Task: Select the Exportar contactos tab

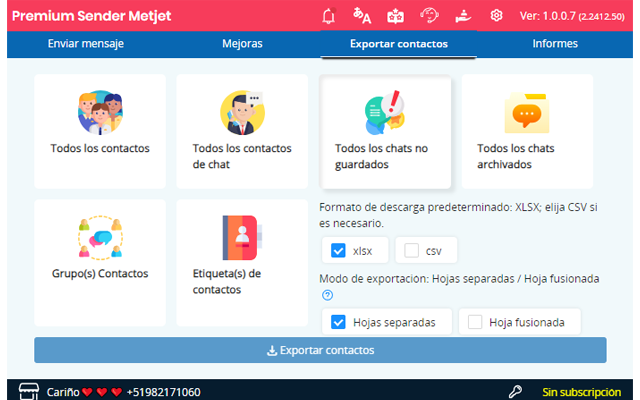Action: (399, 44)
